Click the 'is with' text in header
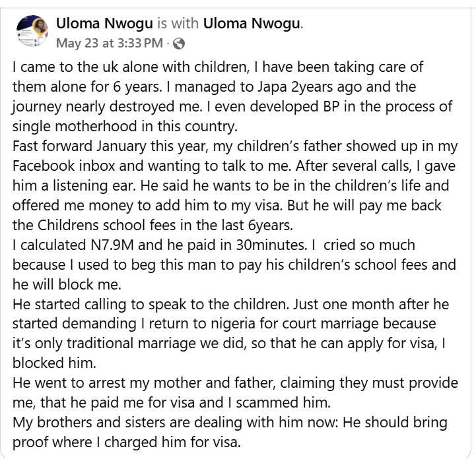Screen dimensions: 476x459 [x=178, y=24]
